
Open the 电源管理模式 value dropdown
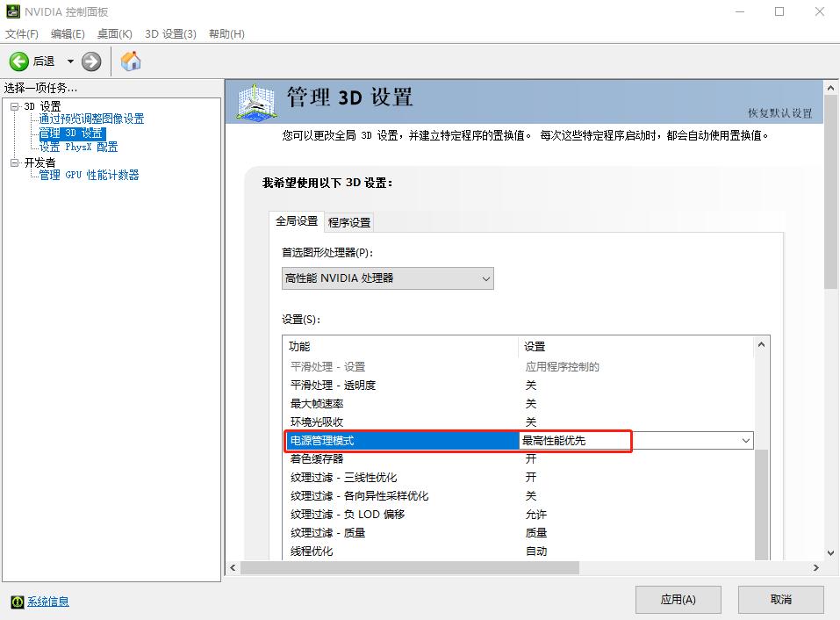[x=746, y=441]
